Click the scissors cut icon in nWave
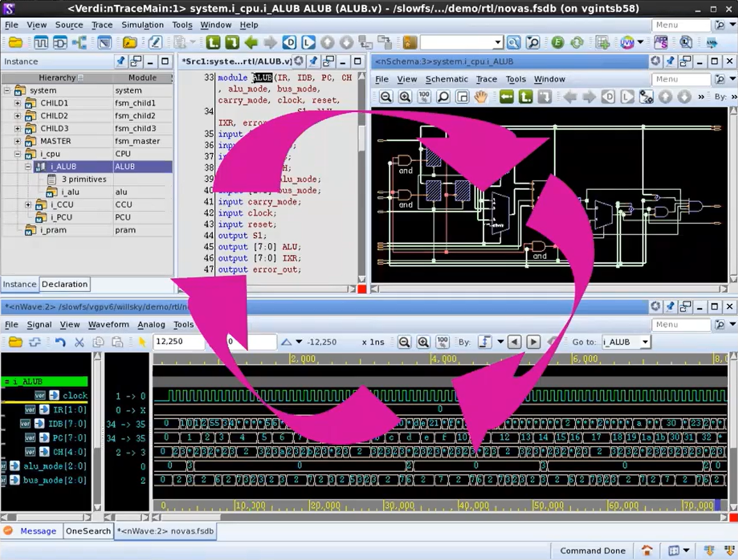This screenshot has width=738, height=560. [x=79, y=342]
